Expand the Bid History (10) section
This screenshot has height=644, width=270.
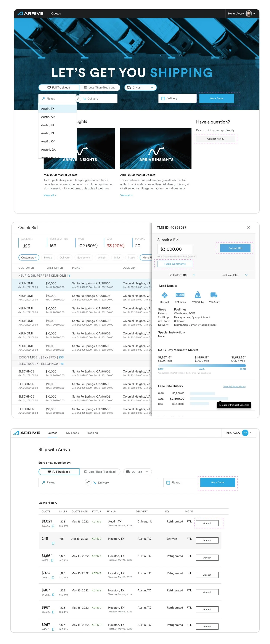pos(182,275)
